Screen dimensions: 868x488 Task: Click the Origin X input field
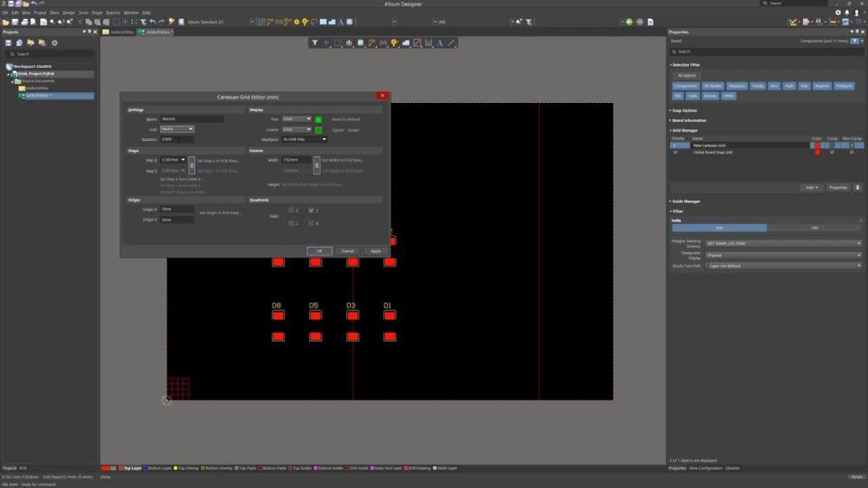click(x=177, y=209)
